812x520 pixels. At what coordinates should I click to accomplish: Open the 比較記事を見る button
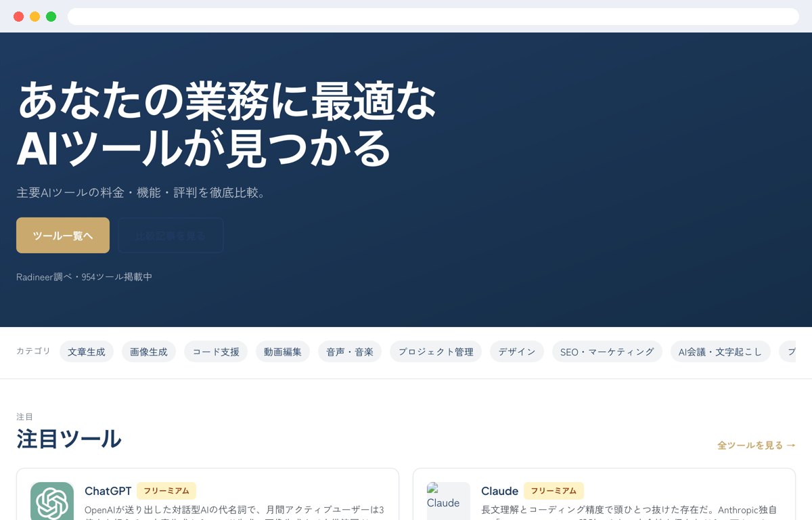[x=171, y=235]
